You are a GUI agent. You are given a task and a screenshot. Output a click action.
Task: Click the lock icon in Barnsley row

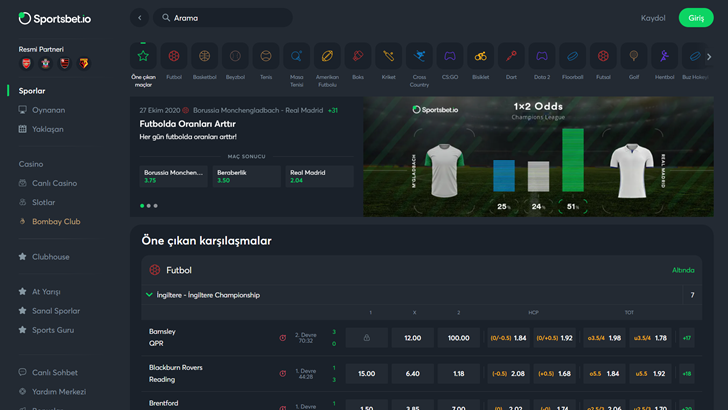[x=366, y=338]
